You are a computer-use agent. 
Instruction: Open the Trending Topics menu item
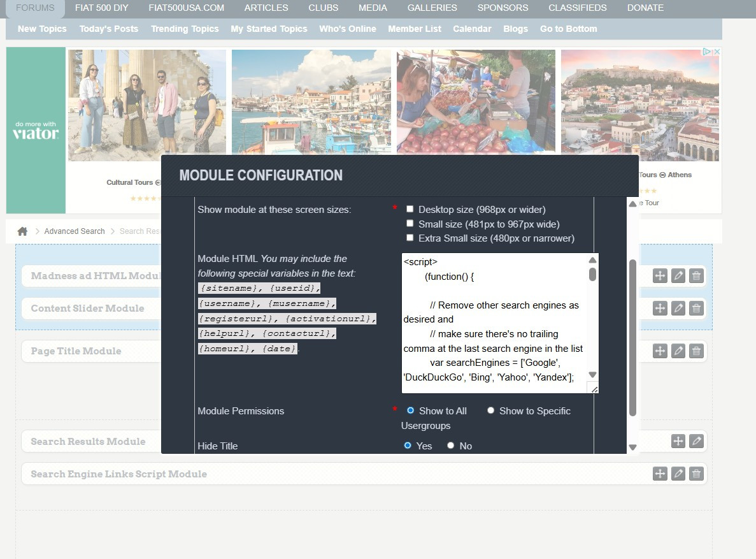pos(185,29)
